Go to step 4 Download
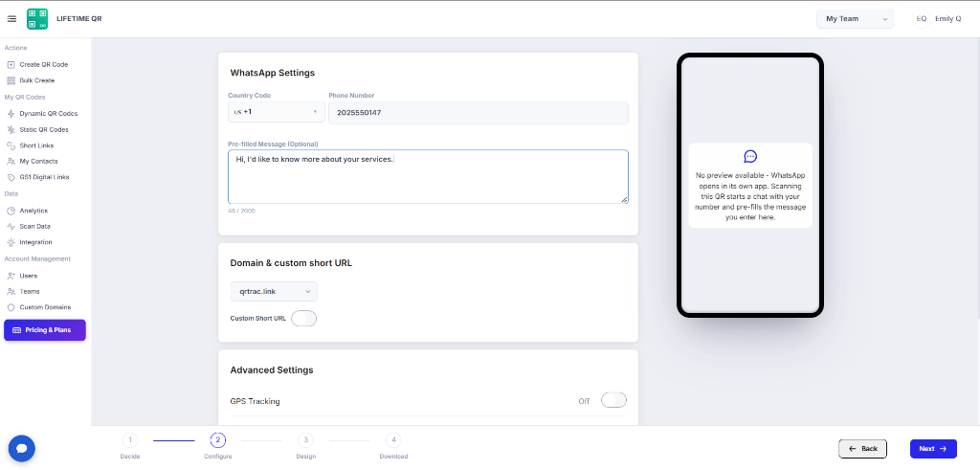980x470 pixels. click(393, 446)
